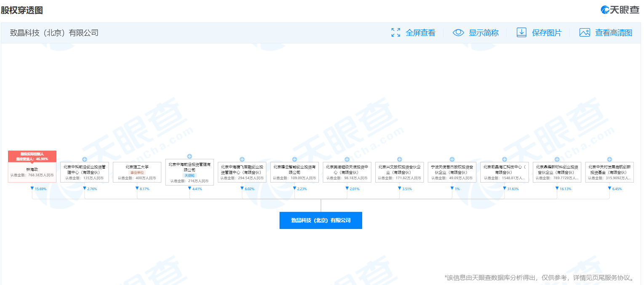644x285 pixels.
Task: Expand the 北京中科前沿创业投资管理中心 node with its plus icon
Action: [85, 159]
